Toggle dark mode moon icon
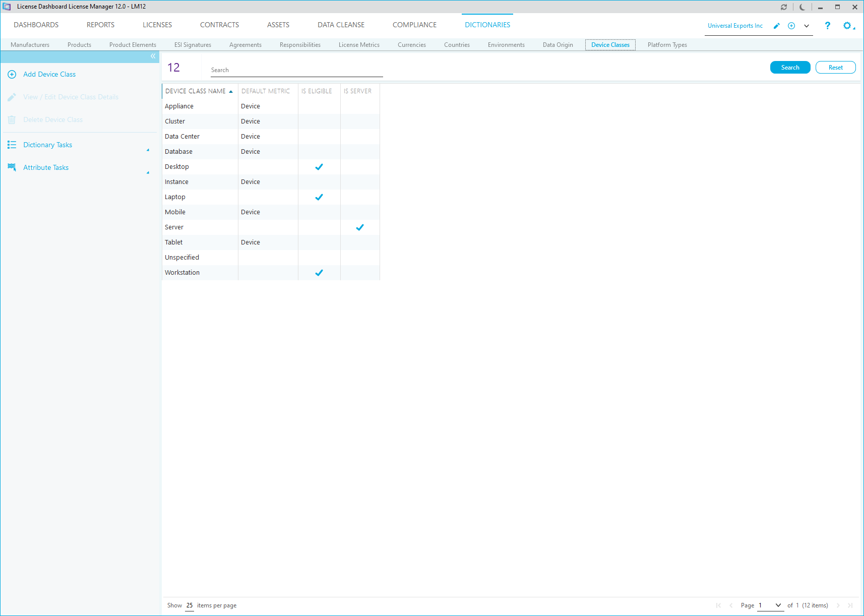This screenshot has height=616, width=864. 802,7
